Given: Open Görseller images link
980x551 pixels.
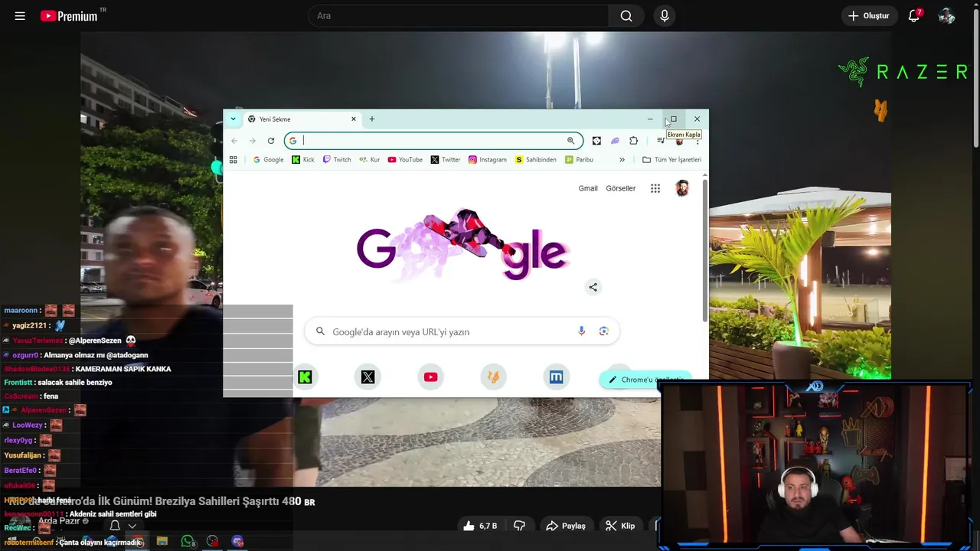Looking at the screenshot, I should tap(621, 188).
